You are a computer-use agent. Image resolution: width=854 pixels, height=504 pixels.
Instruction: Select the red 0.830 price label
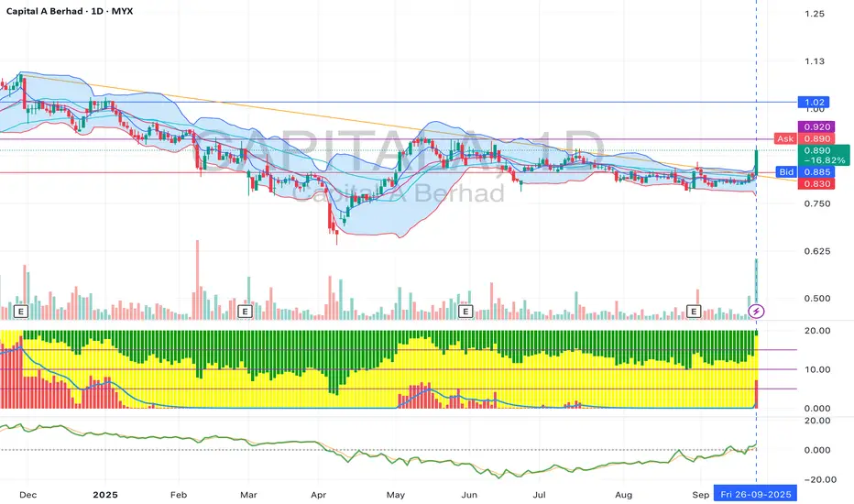click(816, 184)
